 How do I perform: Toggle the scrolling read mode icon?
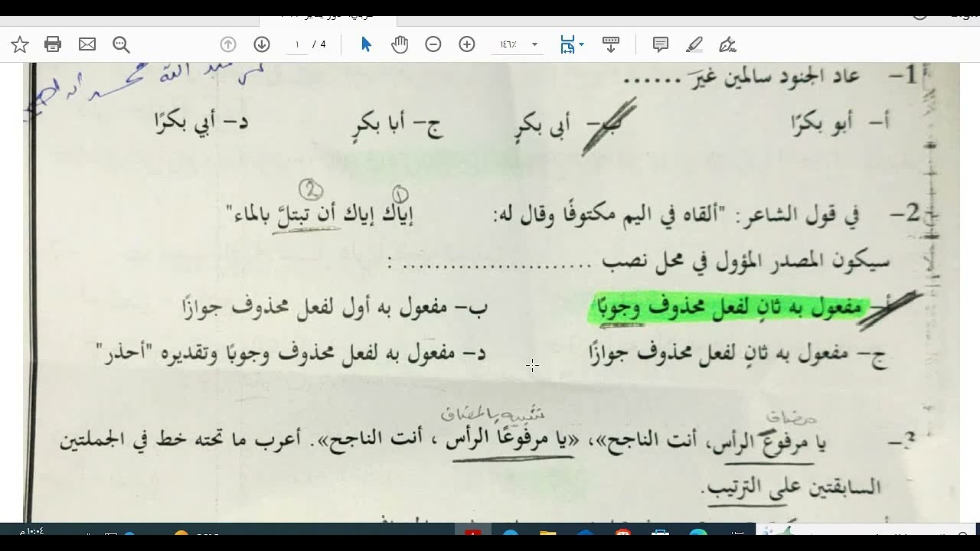point(611,44)
